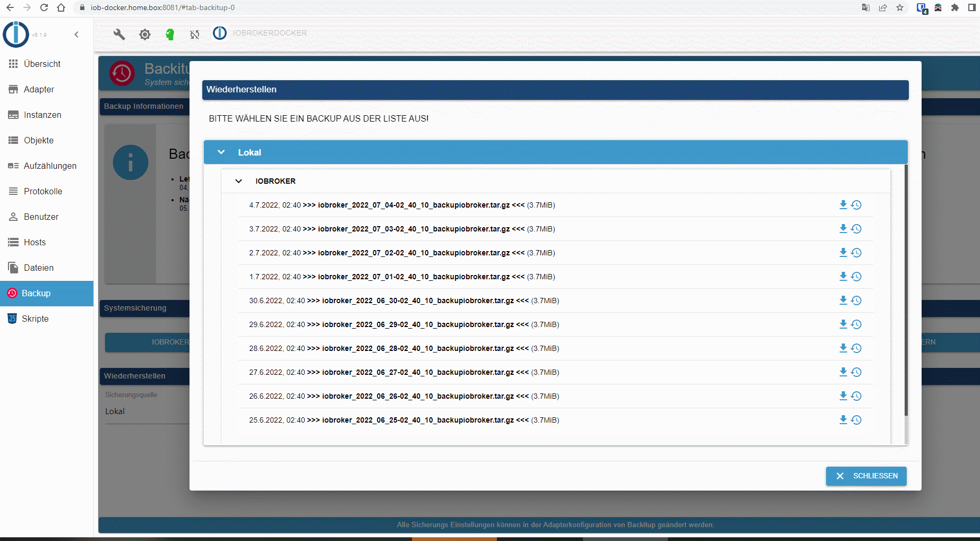Viewport: 980px width, 541px height.
Task: Click the green key icon in toolbar
Action: pos(170,34)
